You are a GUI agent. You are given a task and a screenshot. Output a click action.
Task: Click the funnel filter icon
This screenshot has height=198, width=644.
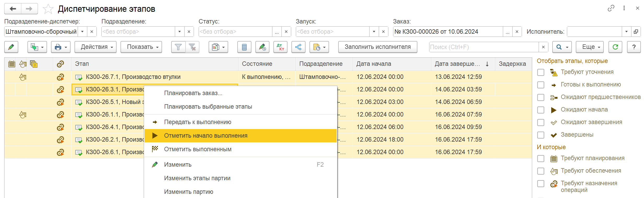pos(178,47)
